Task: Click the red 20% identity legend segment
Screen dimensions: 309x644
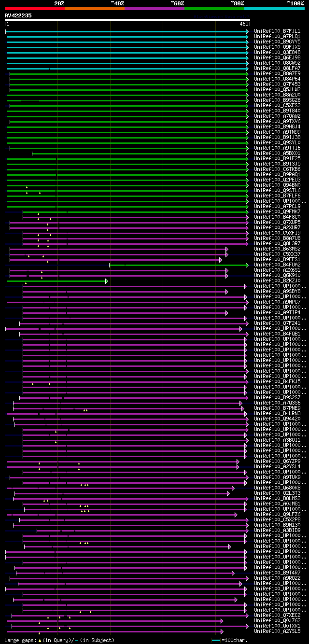Action: point(35,9)
